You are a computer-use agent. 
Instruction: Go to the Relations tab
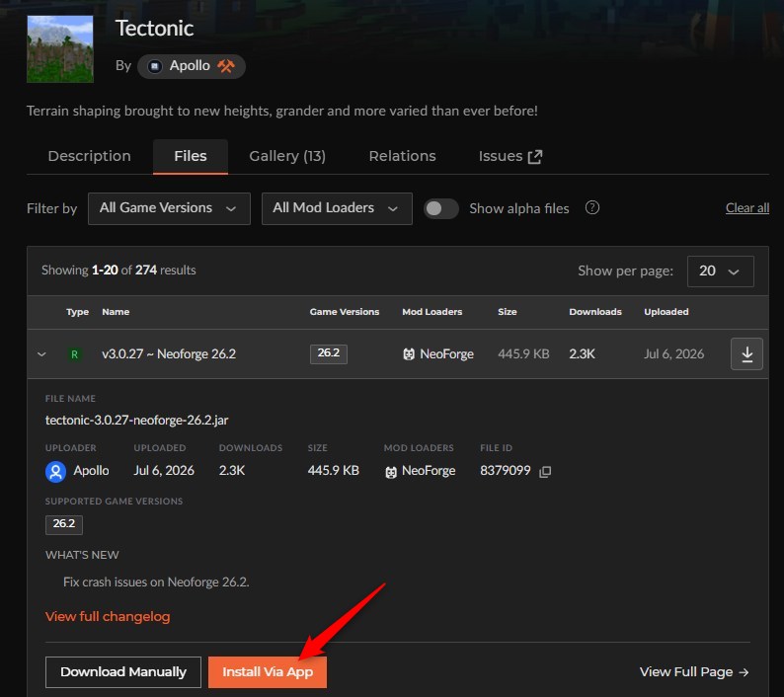pos(403,156)
